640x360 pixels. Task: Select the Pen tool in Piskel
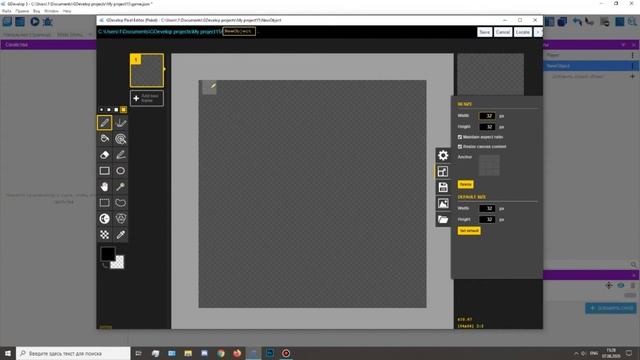pos(104,123)
